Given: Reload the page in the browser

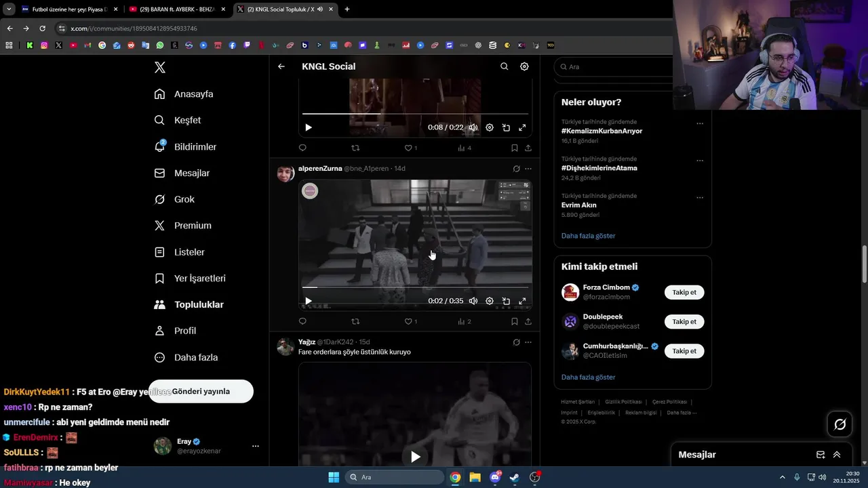Looking at the screenshot, I should click(x=42, y=28).
